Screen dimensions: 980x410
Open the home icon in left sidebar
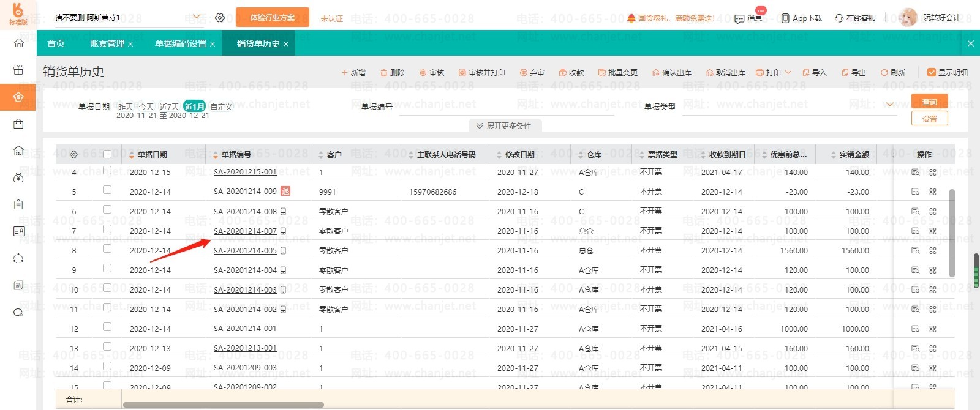(18, 43)
